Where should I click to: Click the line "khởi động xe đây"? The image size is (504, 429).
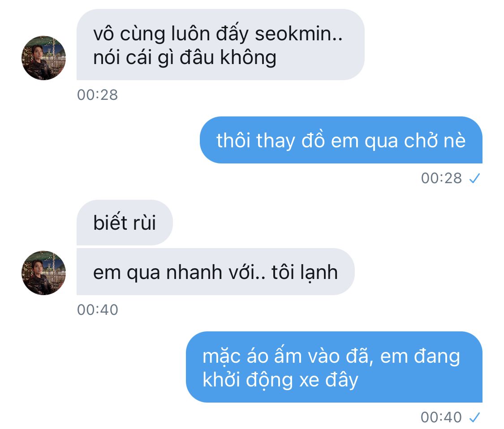click(280, 380)
